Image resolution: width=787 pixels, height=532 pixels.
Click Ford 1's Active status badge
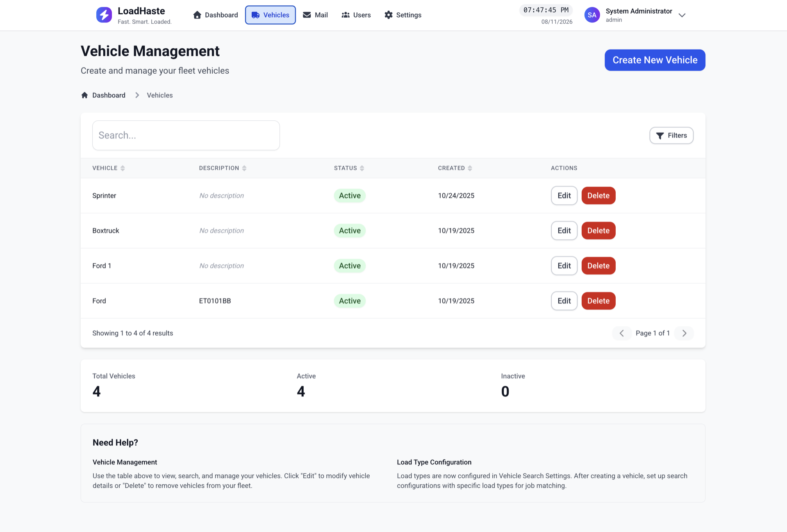click(x=350, y=266)
